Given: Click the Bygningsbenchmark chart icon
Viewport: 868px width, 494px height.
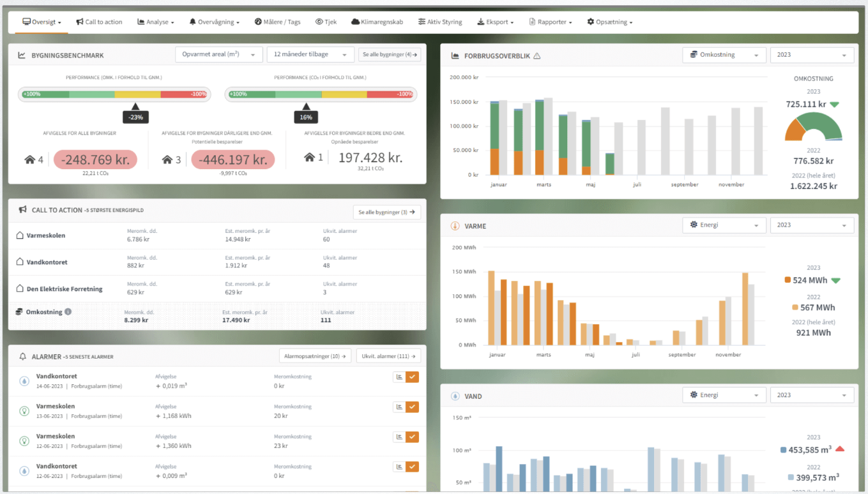Looking at the screenshot, I should [21, 56].
